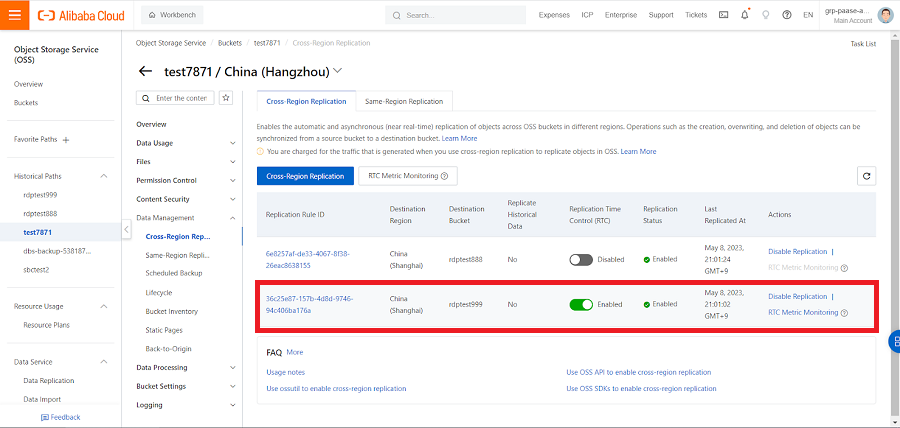Add a favorite path with plus icon
The width and height of the screenshot is (900, 428).
(x=66, y=140)
